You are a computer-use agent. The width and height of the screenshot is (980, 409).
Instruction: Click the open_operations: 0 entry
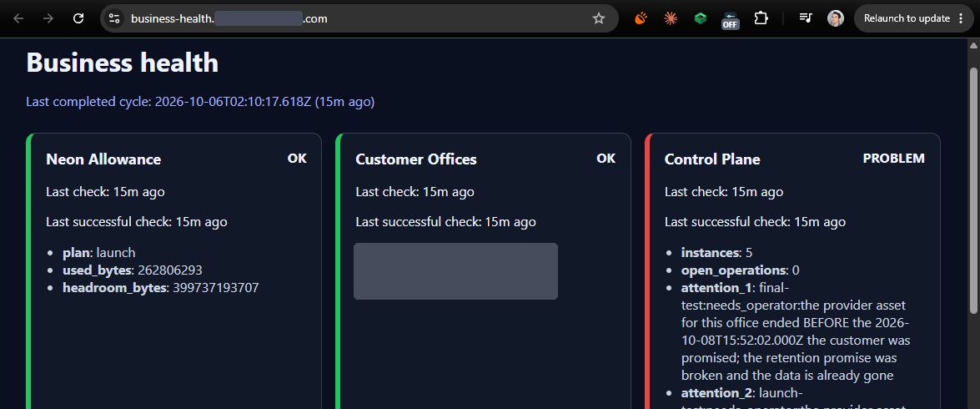click(x=741, y=270)
